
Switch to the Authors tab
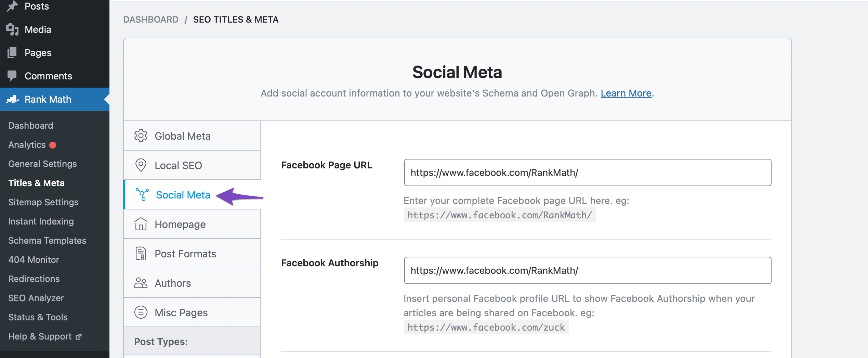pyautogui.click(x=192, y=283)
